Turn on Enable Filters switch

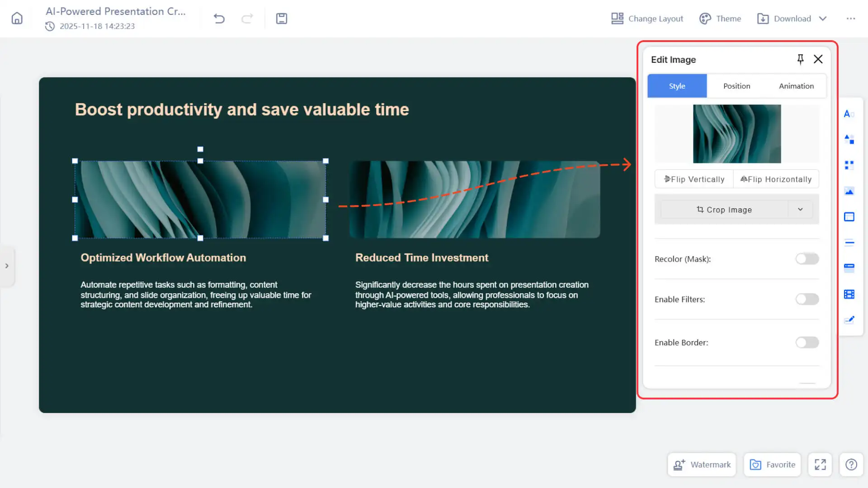tap(807, 299)
